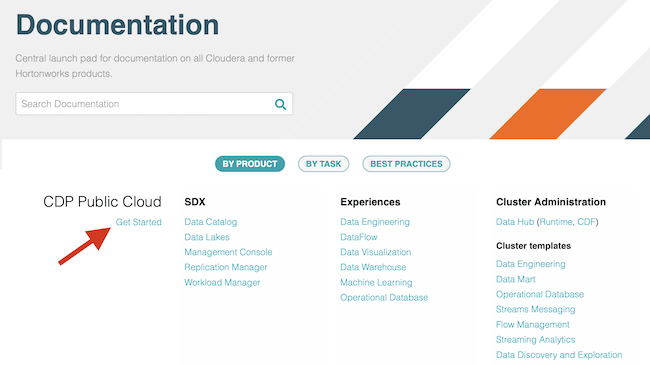Click the magnifying glass search icon

[x=281, y=104]
